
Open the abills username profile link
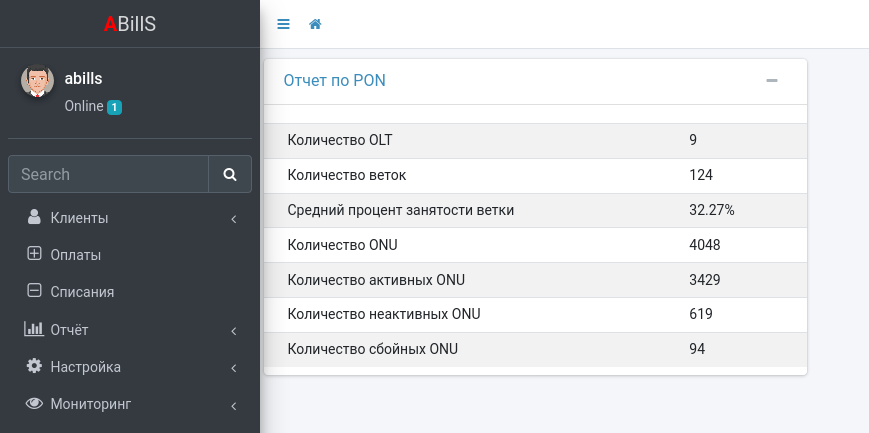tap(84, 78)
